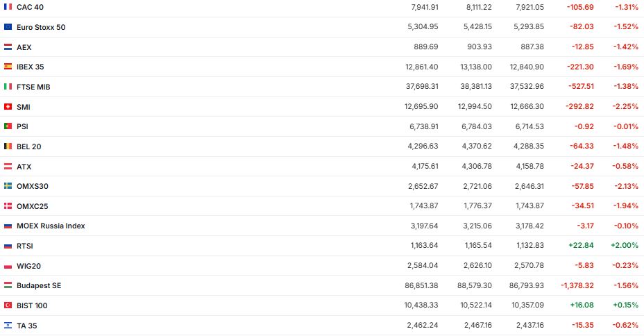The width and height of the screenshot is (644, 336).
Task: Open the Euro Stoxx 50 index page
Action: [41, 27]
